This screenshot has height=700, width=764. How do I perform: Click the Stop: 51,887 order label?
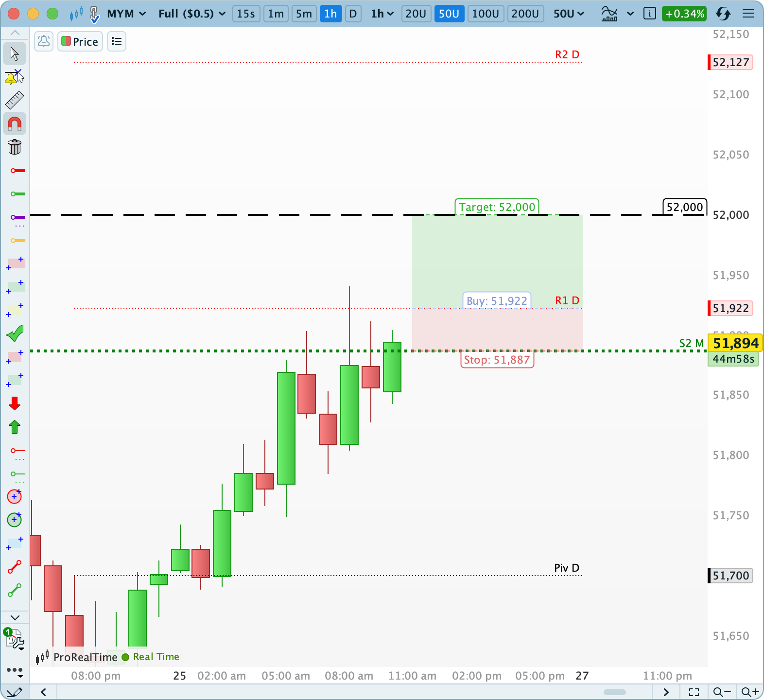click(x=497, y=360)
